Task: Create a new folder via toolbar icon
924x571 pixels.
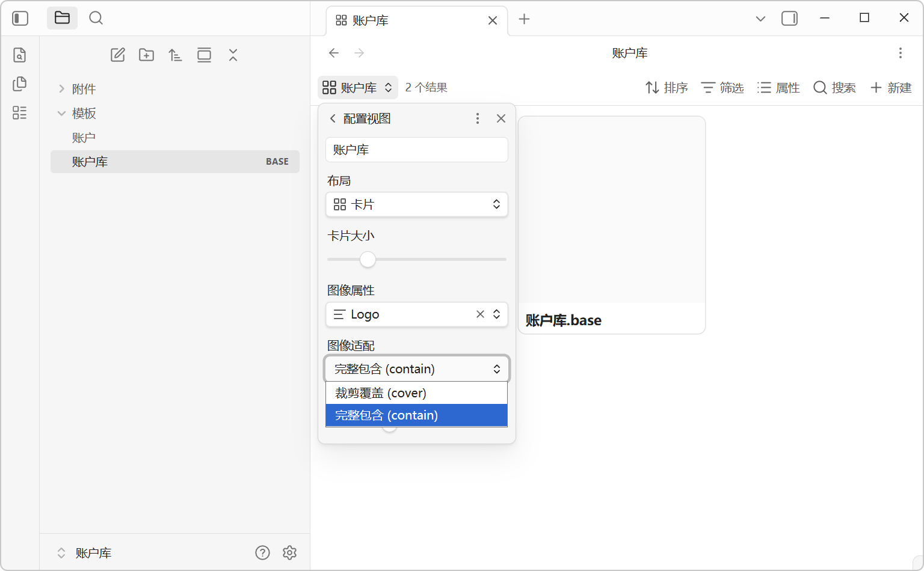Action: (146, 55)
